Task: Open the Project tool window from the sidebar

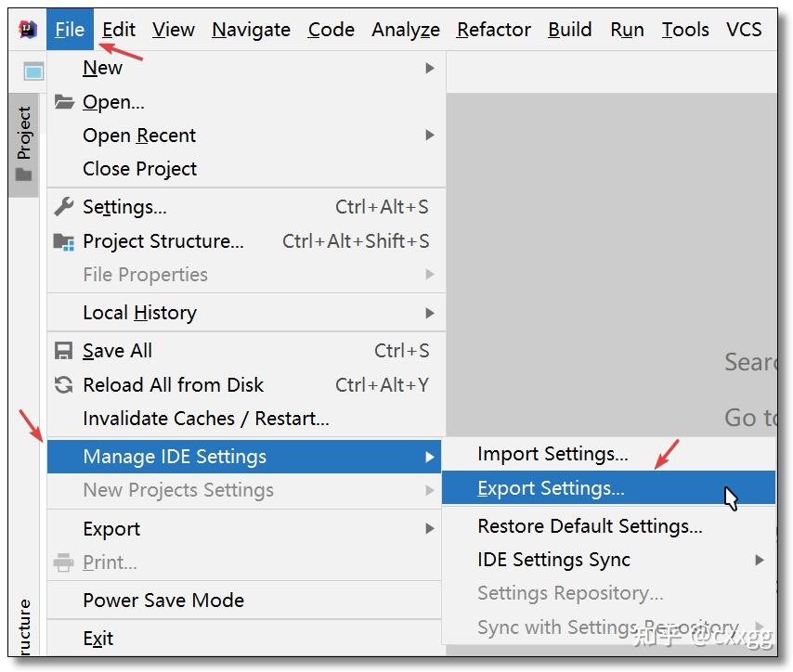Action: pyautogui.click(x=23, y=131)
